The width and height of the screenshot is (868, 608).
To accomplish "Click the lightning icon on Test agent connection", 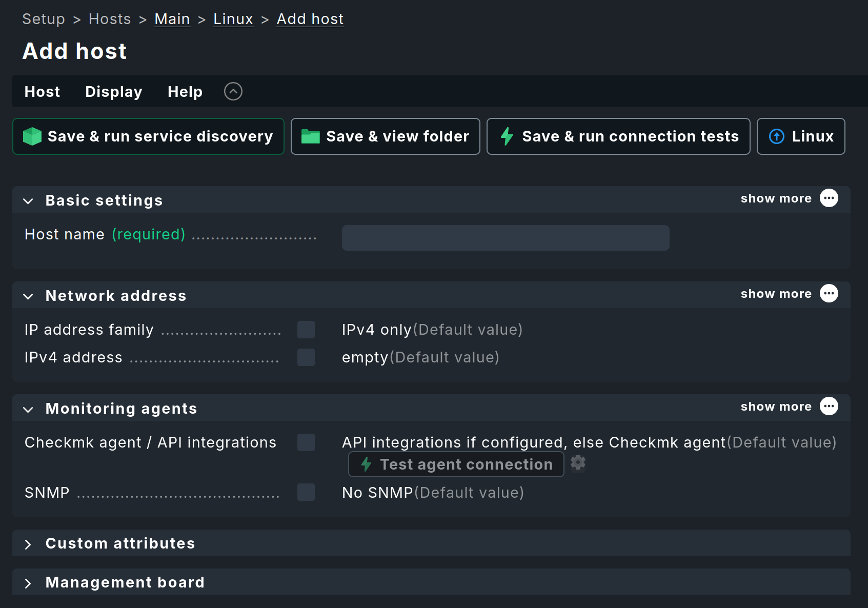I will [366, 464].
